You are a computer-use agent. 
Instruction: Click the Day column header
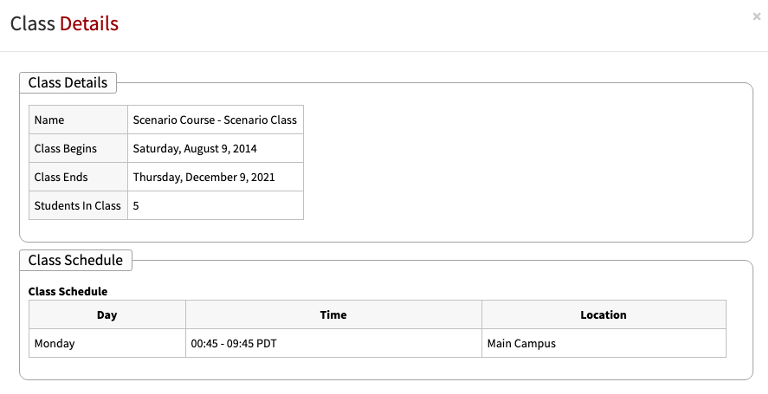[107, 315]
